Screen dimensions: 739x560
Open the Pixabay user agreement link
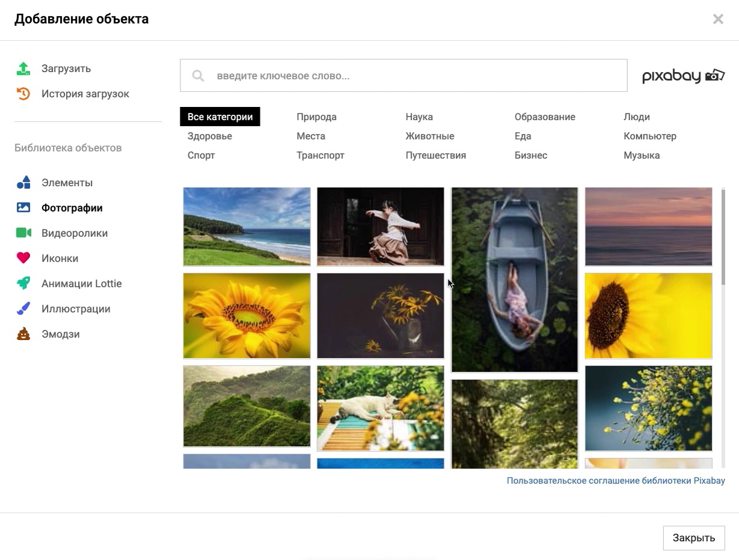point(615,481)
